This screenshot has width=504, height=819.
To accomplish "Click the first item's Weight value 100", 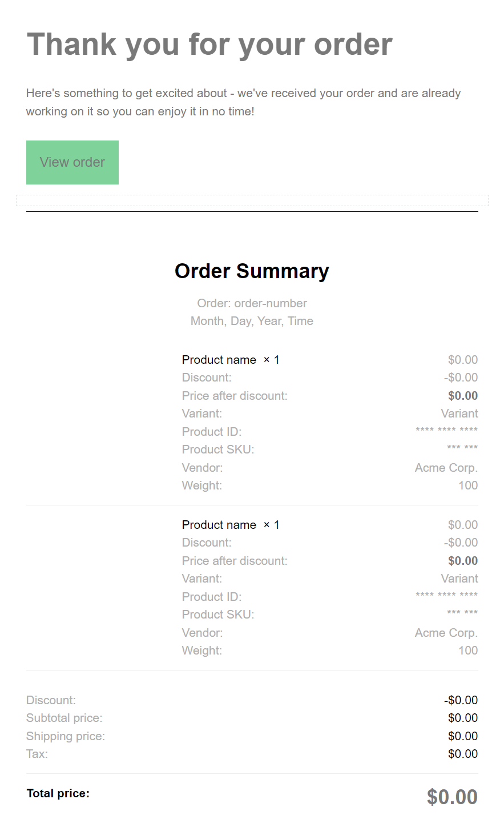I will (468, 485).
